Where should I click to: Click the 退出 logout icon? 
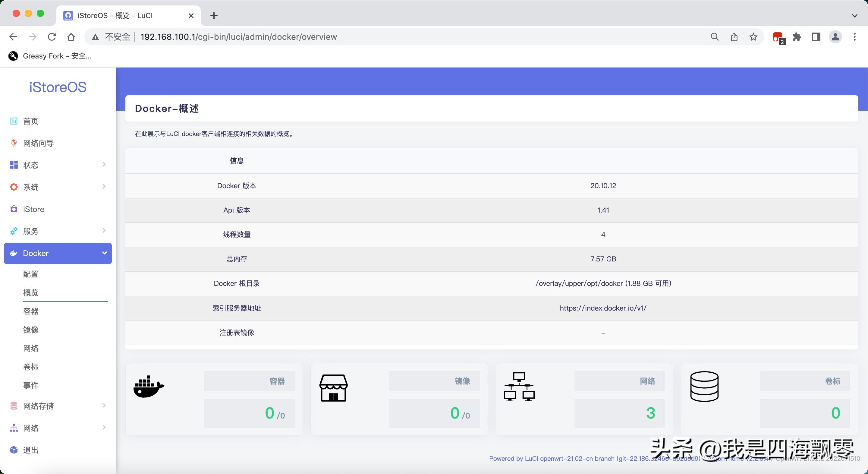(14, 450)
